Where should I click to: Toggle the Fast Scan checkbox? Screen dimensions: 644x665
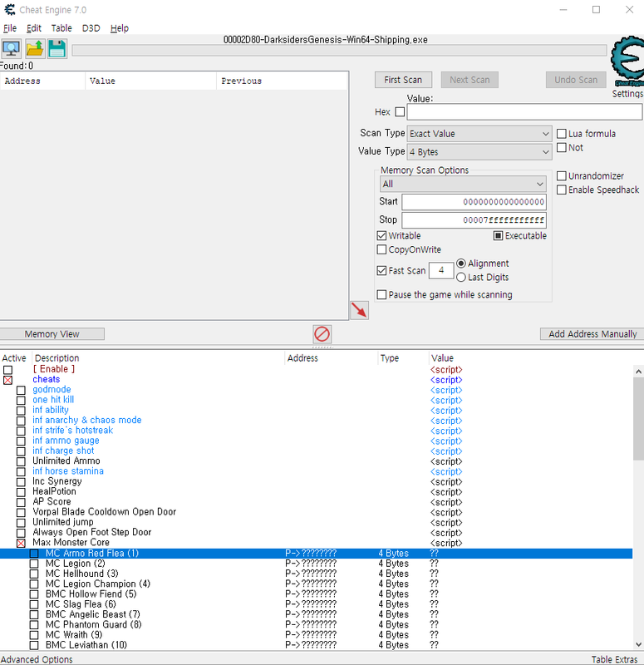pos(381,271)
